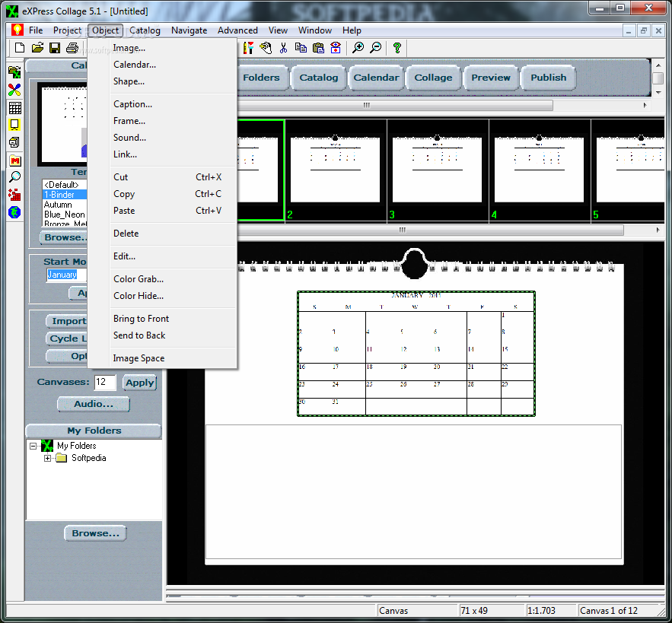The height and width of the screenshot is (623, 672).
Task: Open the Help menu
Action: pyautogui.click(x=352, y=30)
